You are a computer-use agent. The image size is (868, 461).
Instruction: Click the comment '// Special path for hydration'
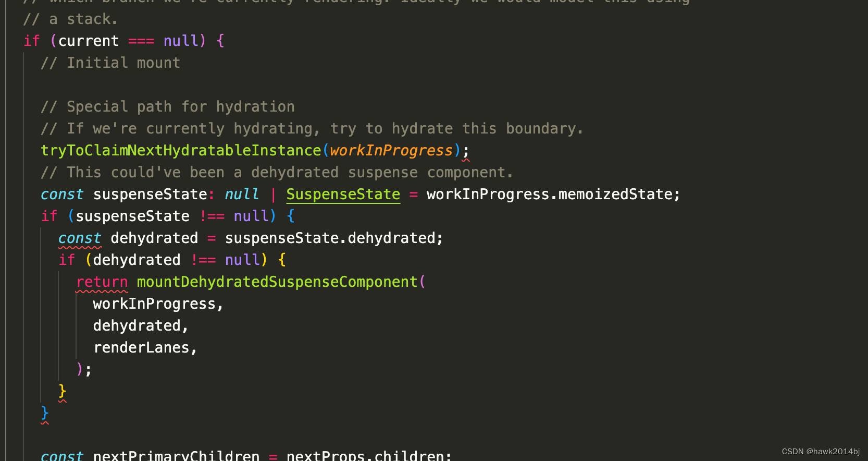(168, 107)
